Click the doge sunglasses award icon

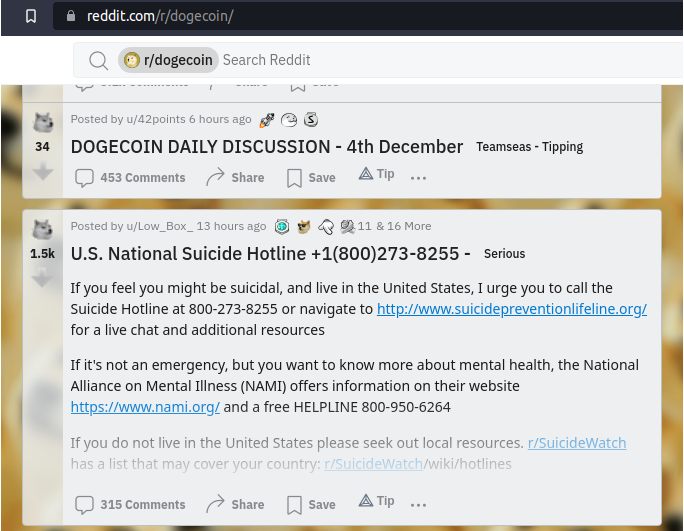click(304, 226)
